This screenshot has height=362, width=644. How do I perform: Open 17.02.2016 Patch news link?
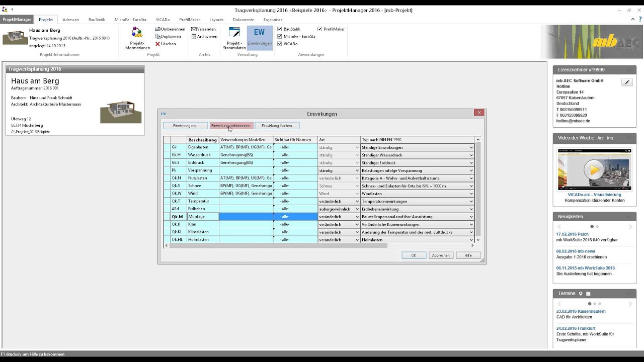[572, 234]
